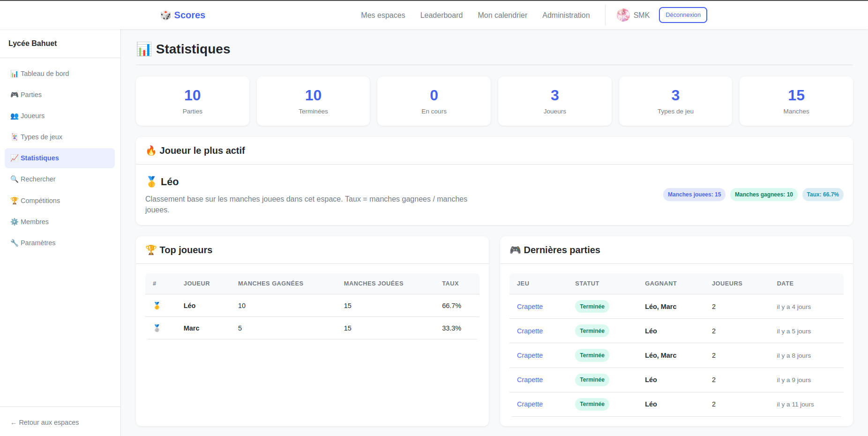This screenshot has width=868, height=436.
Task: Click the card icon beside Types de jeux
Action: 15,137
